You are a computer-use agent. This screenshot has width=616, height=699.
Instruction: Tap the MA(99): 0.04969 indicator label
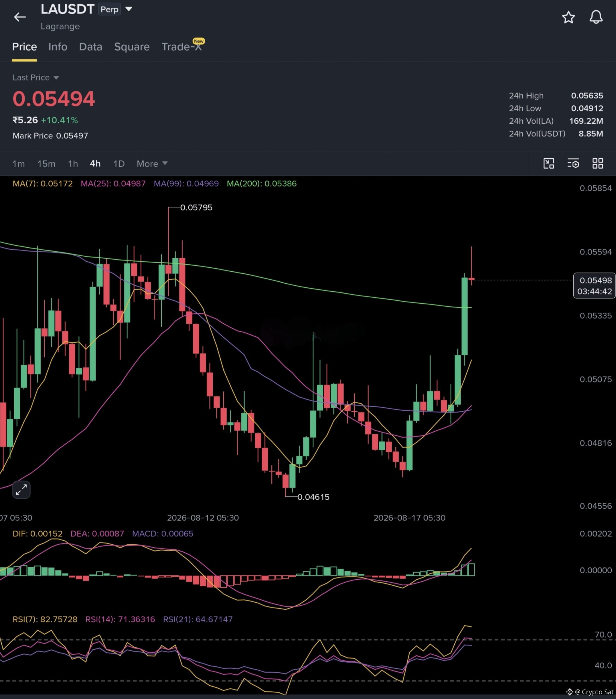coord(186,184)
